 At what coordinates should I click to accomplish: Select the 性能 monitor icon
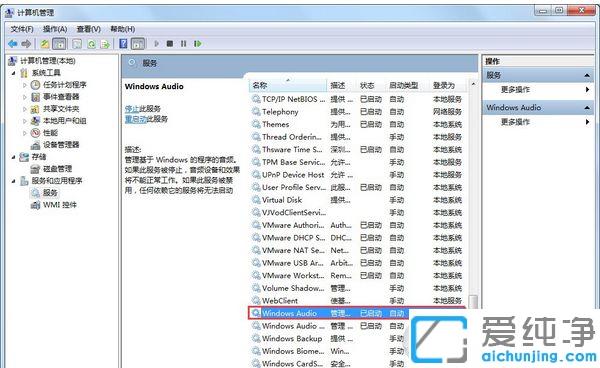pos(35,133)
